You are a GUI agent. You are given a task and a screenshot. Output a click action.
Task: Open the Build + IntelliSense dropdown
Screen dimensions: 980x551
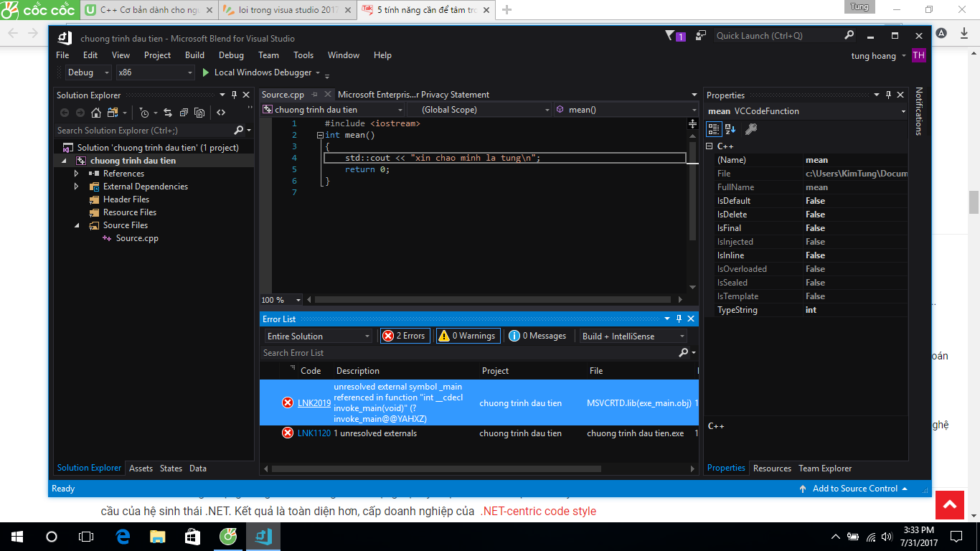pyautogui.click(x=633, y=336)
